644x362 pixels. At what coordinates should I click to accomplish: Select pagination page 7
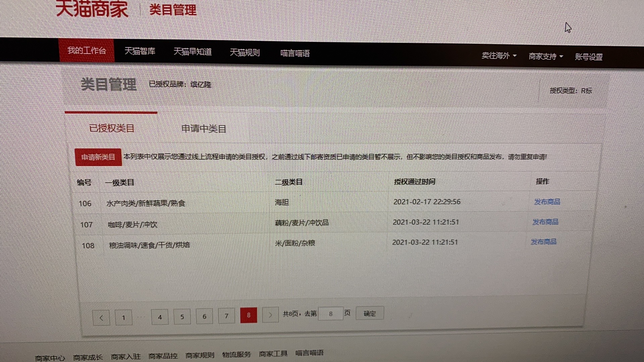point(226,316)
